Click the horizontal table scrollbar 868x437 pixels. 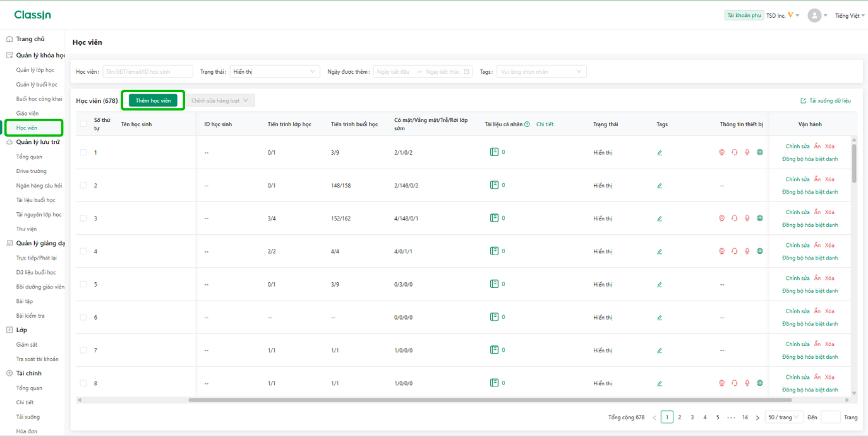(490, 400)
